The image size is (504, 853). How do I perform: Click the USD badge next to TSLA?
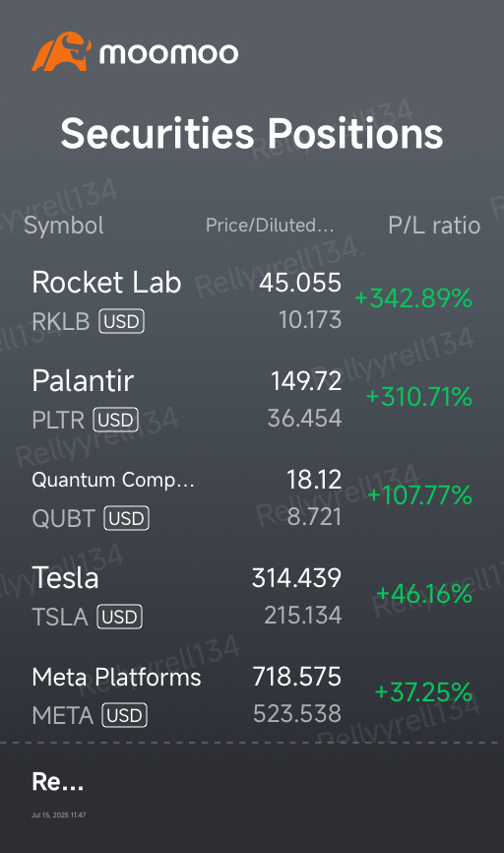(120, 617)
